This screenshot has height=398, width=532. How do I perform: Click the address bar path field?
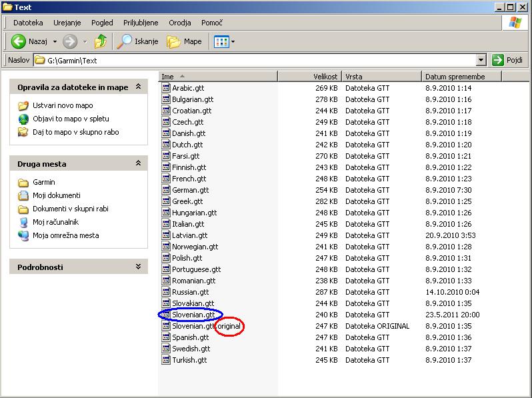255,61
